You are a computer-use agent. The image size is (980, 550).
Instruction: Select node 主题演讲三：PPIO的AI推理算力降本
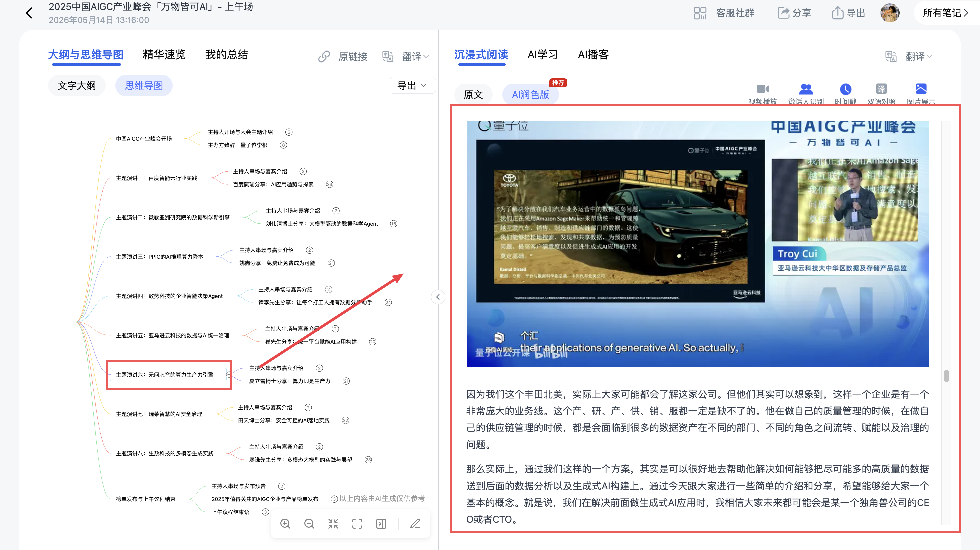[x=159, y=257]
